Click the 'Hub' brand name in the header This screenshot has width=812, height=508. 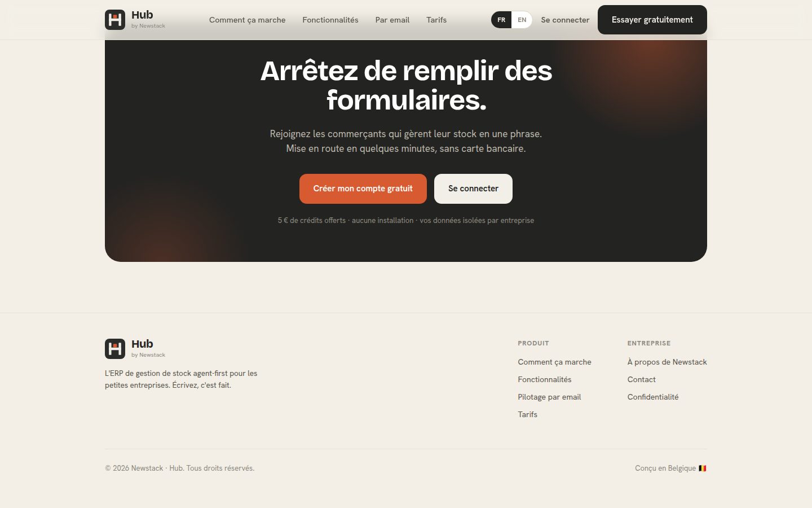point(142,15)
